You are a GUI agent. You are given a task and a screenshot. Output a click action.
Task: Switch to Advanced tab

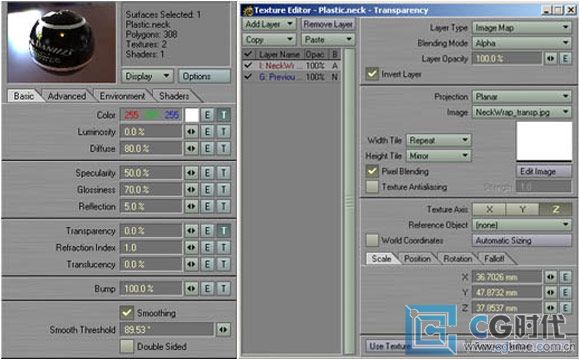point(67,96)
